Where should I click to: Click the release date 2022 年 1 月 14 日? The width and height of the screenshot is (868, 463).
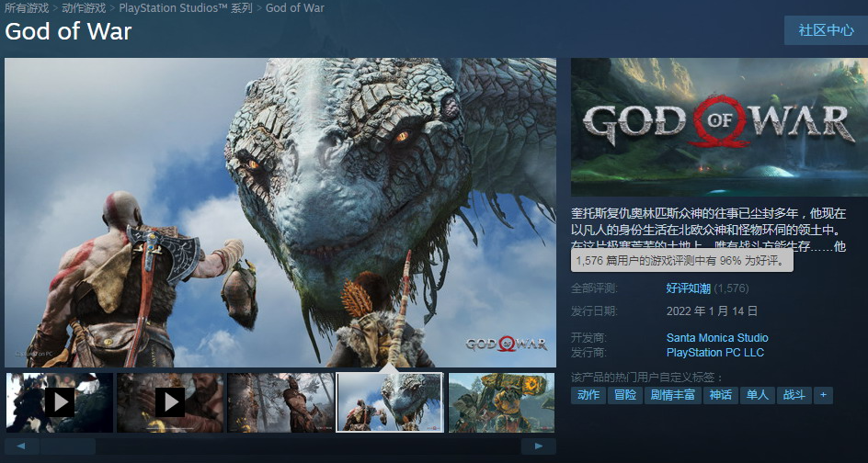click(712, 311)
